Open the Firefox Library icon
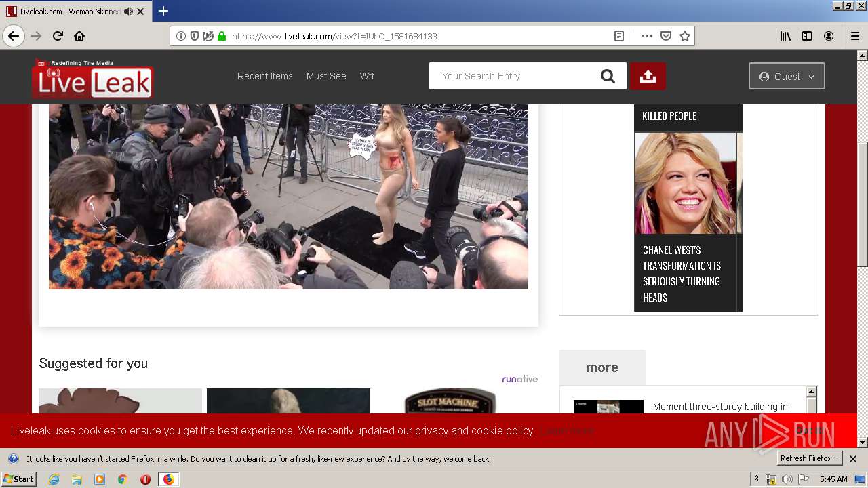Viewport: 868px width, 488px height. [x=785, y=36]
